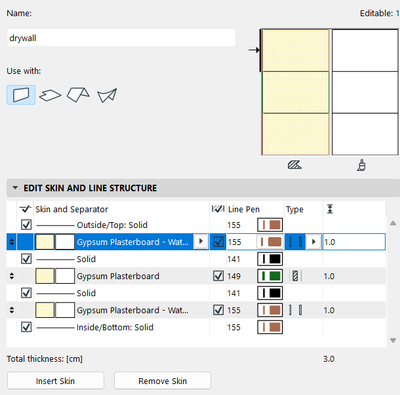Screen dimensions: 400x395
Task: Click pen color swatch of selected Gypsum skin
Action: click(x=270, y=242)
